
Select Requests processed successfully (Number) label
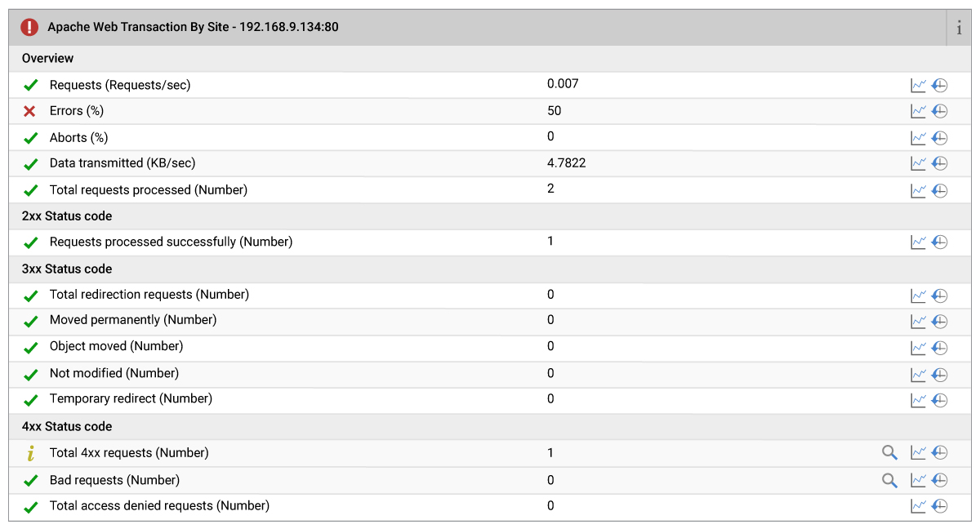tap(171, 242)
